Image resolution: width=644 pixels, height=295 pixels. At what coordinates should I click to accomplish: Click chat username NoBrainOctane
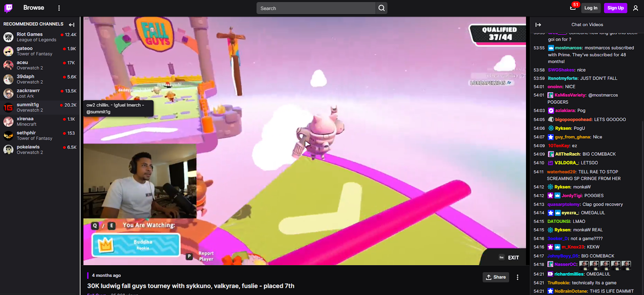[x=571, y=291]
